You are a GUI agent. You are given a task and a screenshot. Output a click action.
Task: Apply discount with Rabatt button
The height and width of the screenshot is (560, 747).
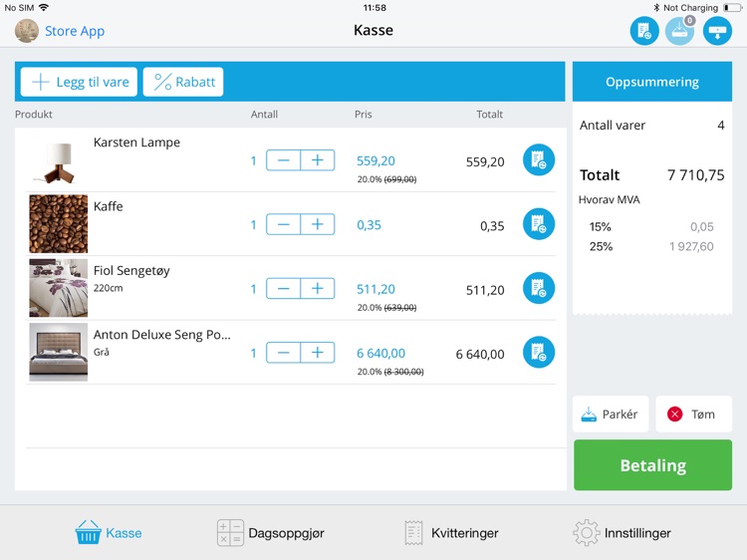click(x=183, y=82)
